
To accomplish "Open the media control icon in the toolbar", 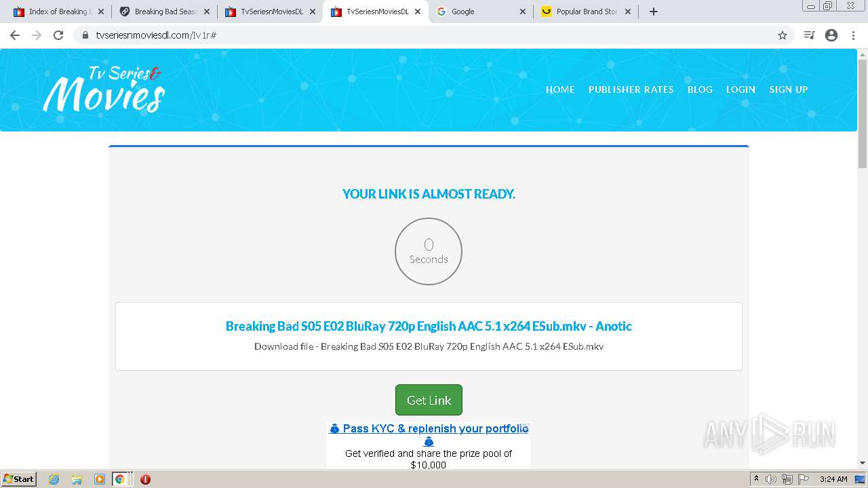I will (809, 35).
